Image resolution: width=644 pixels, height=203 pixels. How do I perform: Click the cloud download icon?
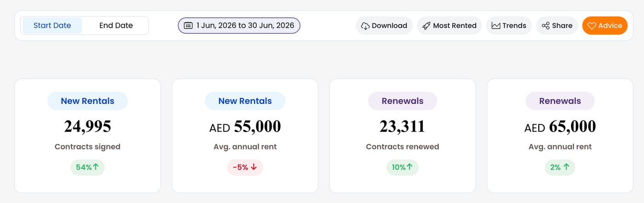tap(365, 26)
